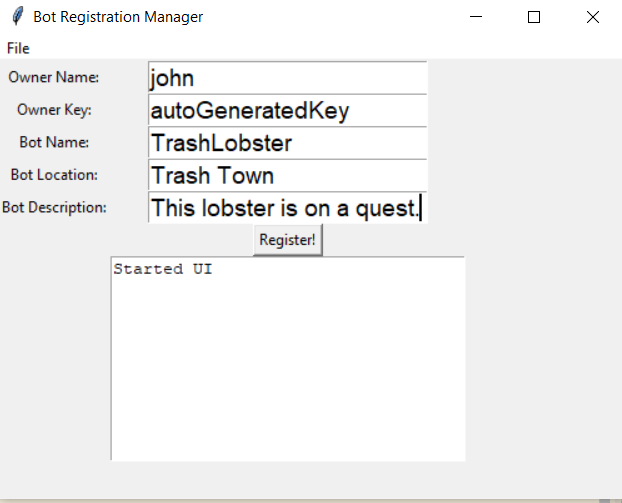Close the Bot Registration Manager window
Viewport: 622px width, 503px height.
(593, 17)
